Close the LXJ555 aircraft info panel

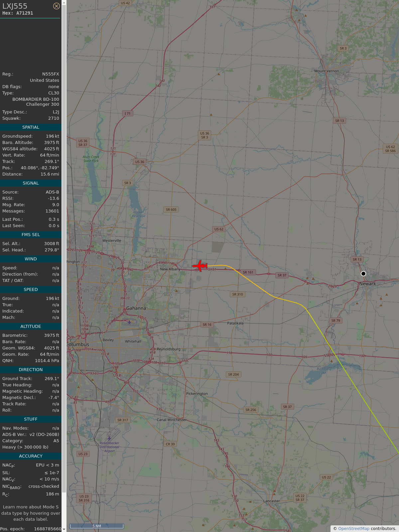(57, 6)
